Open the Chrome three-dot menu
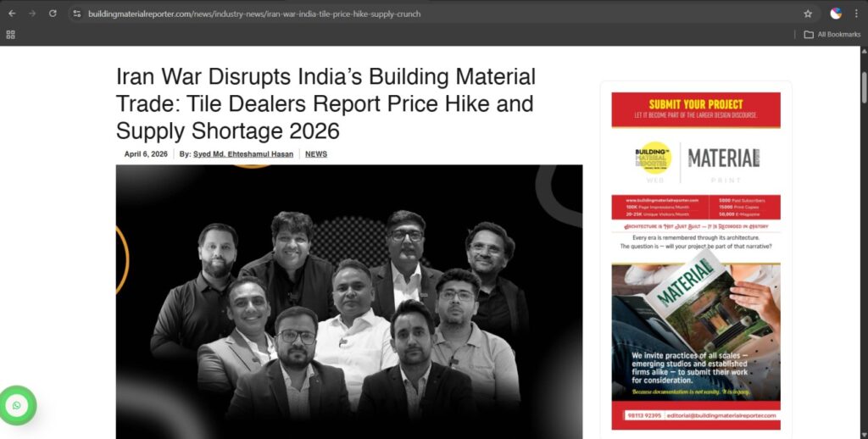 coord(856,14)
